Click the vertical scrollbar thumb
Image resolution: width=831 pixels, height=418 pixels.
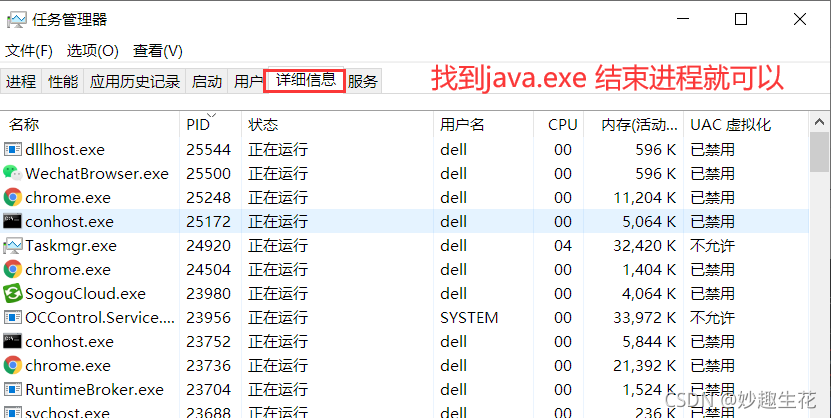tap(819, 152)
